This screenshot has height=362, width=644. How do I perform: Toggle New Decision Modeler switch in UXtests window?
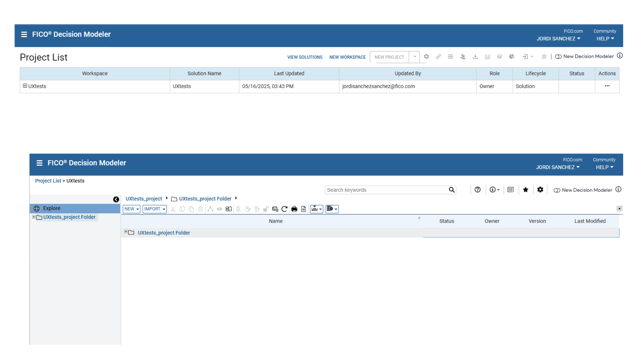[557, 191]
